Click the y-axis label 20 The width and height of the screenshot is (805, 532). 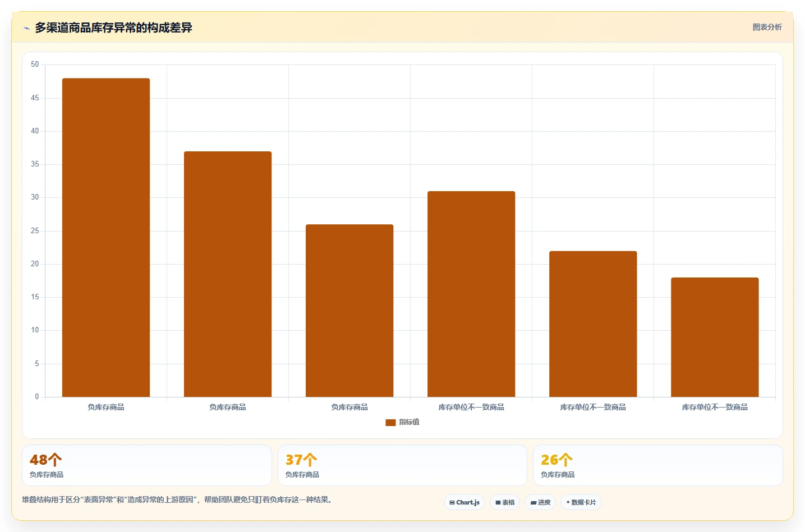coord(35,264)
